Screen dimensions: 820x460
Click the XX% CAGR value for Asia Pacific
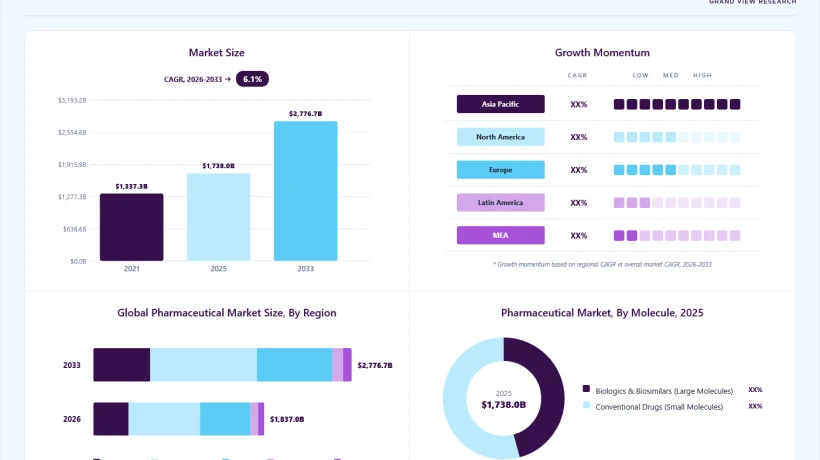tap(579, 105)
